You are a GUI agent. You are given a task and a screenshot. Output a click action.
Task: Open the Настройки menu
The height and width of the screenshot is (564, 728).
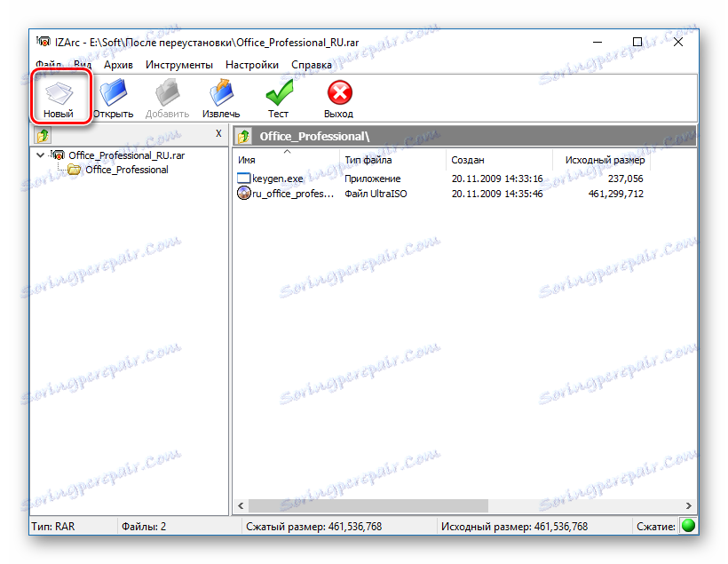click(252, 65)
